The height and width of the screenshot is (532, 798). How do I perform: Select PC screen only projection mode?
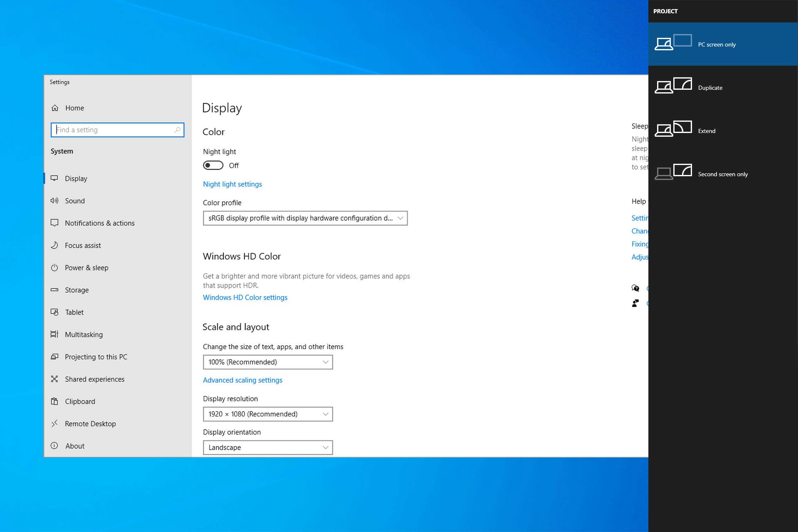click(723, 43)
